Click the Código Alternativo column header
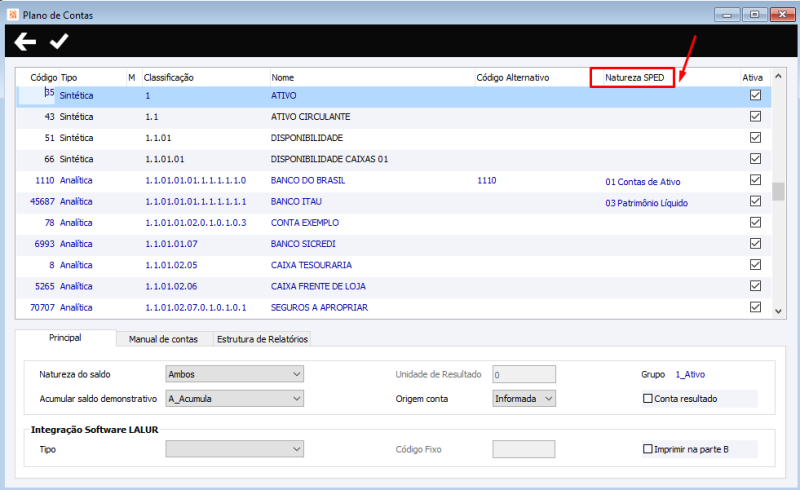The width and height of the screenshot is (800, 490). [x=513, y=78]
